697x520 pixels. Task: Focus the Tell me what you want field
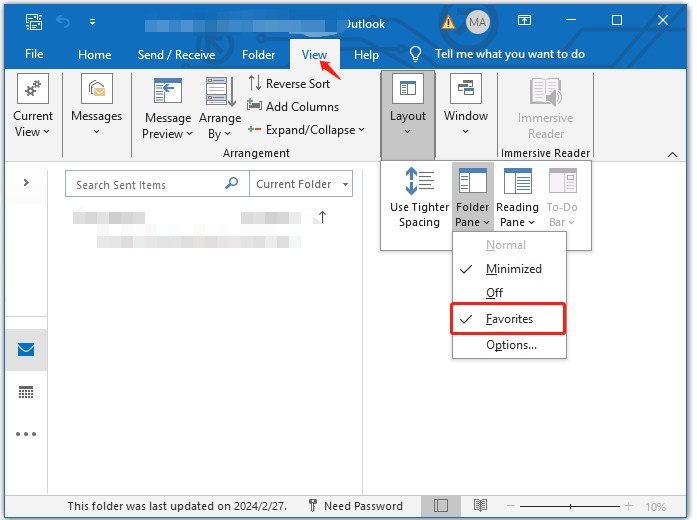tap(509, 54)
